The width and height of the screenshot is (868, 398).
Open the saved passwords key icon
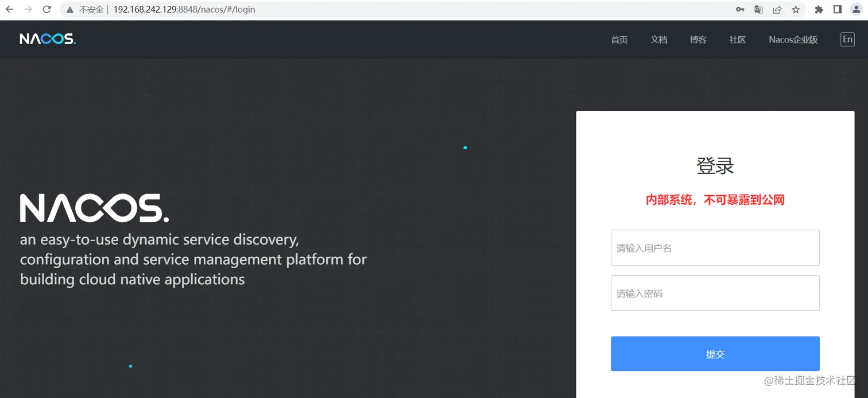click(741, 10)
